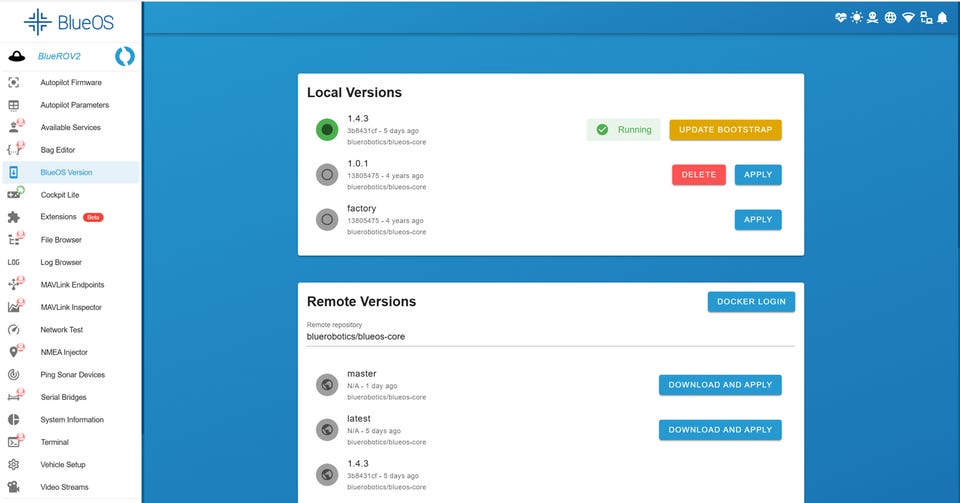The image size is (960, 503).
Task: Click the Remote Versions heading
Action: pos(361,302)
